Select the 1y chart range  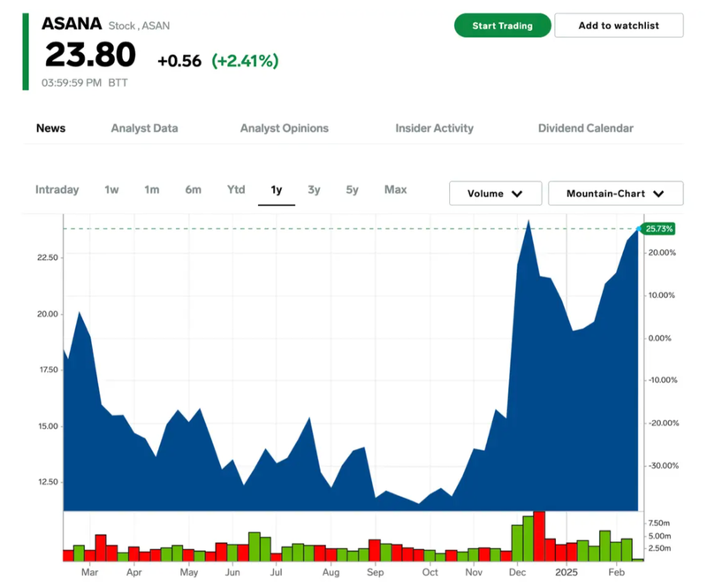(277, 189)
